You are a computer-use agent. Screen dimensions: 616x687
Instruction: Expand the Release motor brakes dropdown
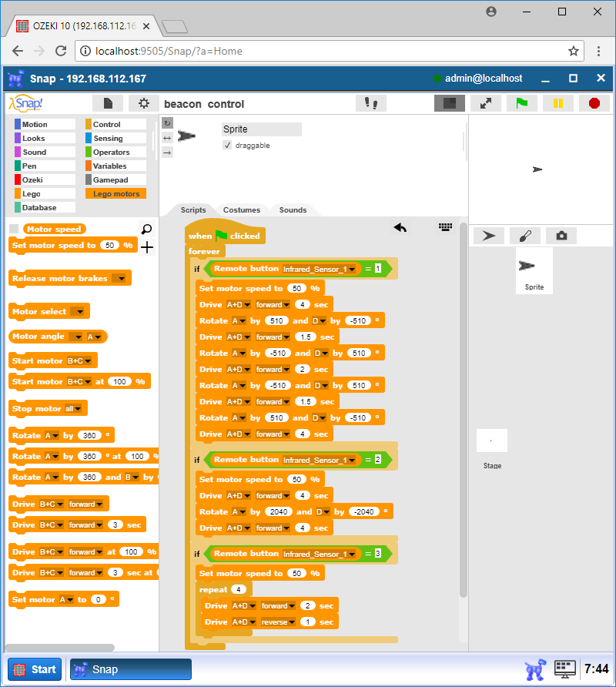(x=119, y=278)
